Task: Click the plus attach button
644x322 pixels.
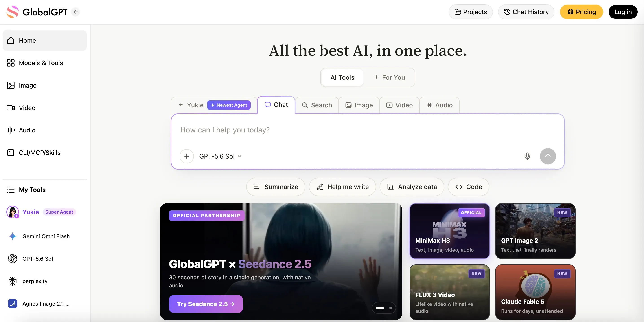Action: [186, 156]
